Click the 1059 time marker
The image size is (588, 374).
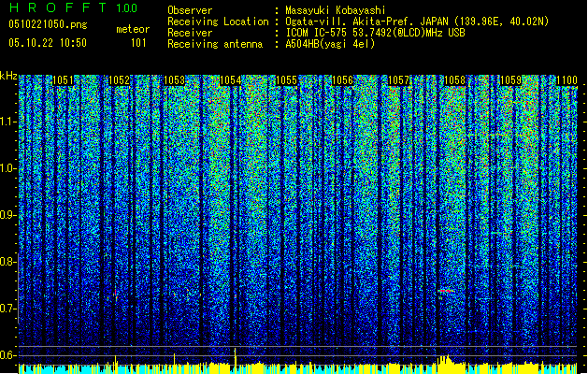511,80
